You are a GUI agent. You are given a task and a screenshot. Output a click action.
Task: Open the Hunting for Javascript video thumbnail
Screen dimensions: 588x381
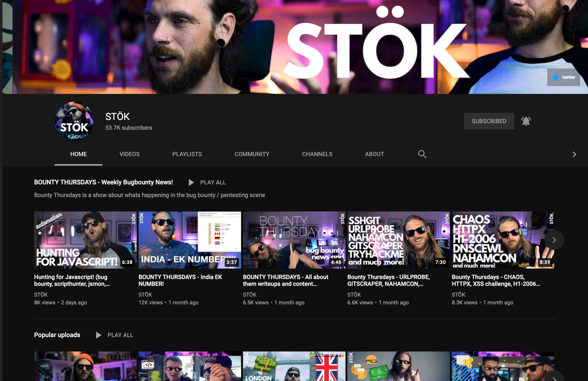pyautogui.click(x=85, y=240)
